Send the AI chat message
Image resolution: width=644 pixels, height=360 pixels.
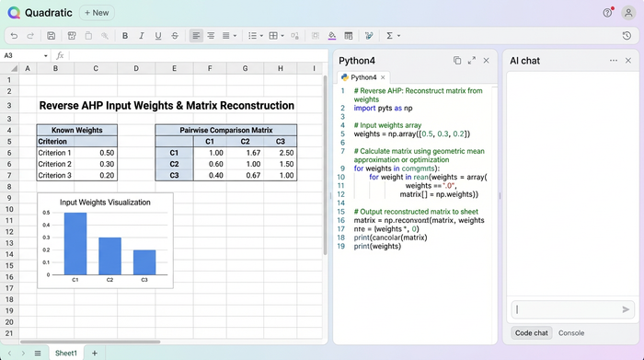tap(626, 309)
